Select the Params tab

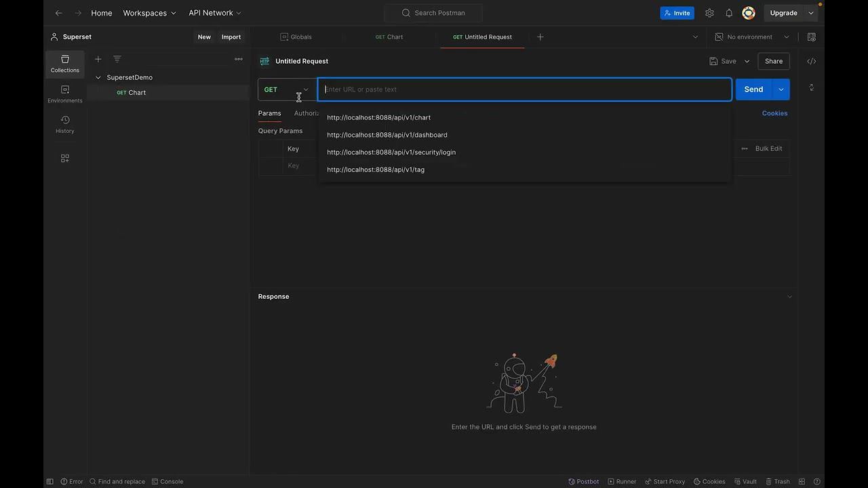[x=269, y=113]
